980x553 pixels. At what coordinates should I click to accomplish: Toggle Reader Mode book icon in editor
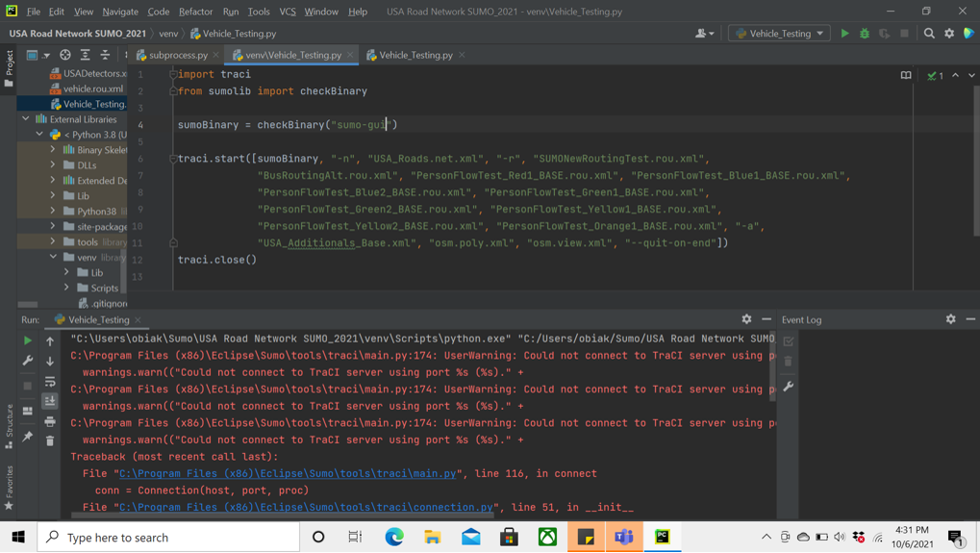tap(906, 75)
